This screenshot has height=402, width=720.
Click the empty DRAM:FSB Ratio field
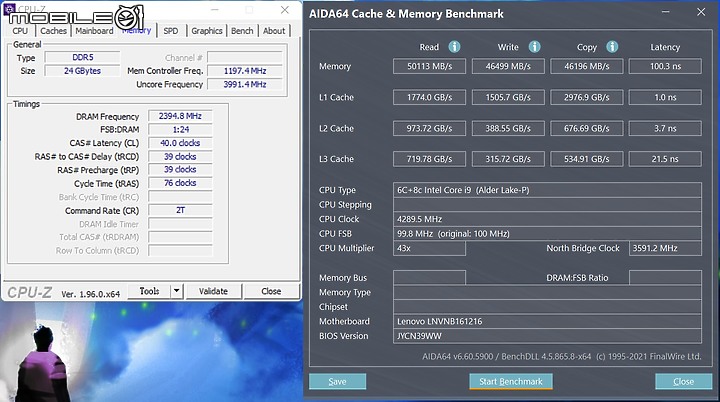(x=665, y=277)
